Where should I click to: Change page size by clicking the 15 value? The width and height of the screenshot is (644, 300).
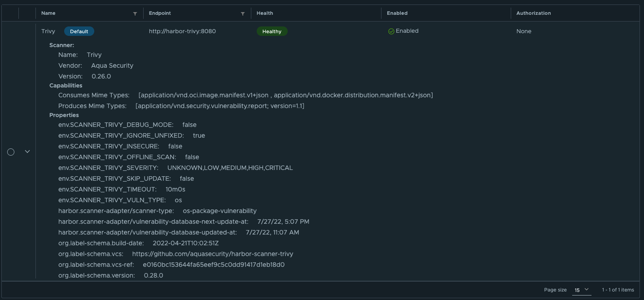coord(577,290)
